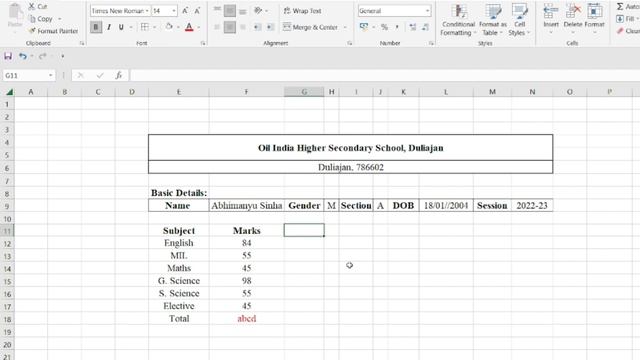The width and height of the screenshot is (640, 360).
Task: Open the Number group dialog launcher
Action: coord(431,43)
